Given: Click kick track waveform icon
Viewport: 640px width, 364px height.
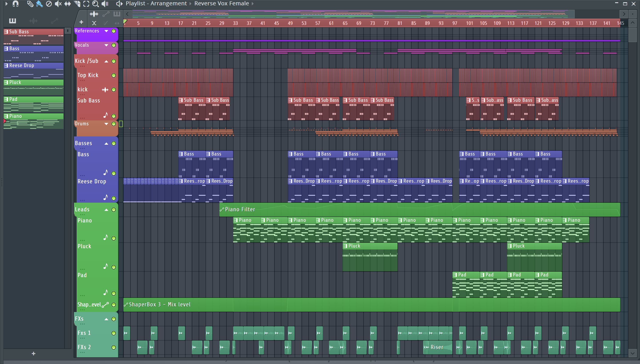Looking at the screenshot, I should pos(105,90).
